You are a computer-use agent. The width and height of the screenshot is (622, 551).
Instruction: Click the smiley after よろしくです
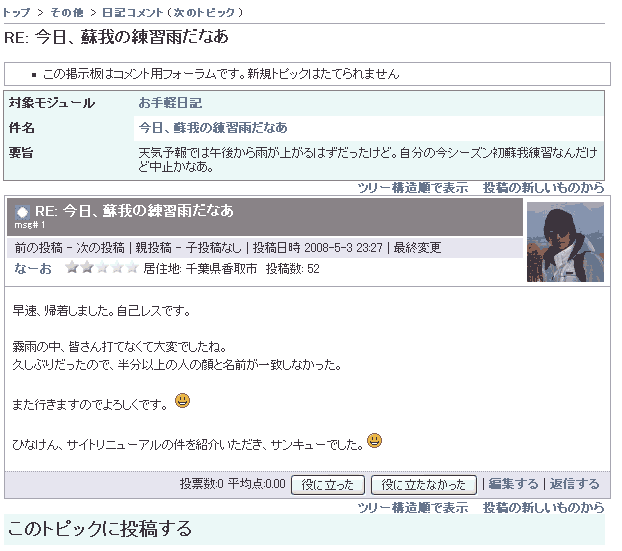click(183, 401)
